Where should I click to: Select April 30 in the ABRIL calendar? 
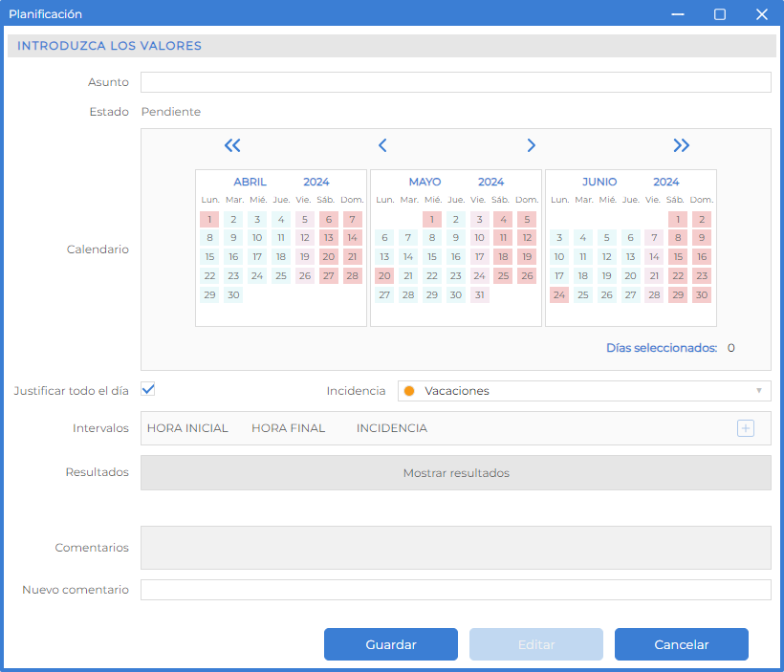coord(233,295)
